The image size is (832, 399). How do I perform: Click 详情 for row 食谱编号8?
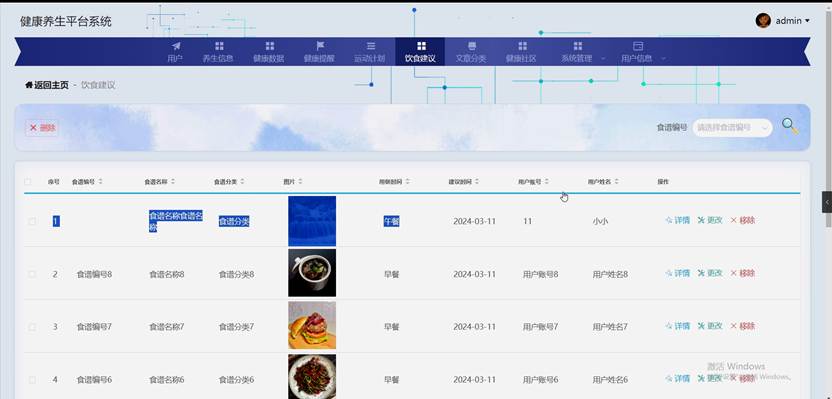[678, 273]
